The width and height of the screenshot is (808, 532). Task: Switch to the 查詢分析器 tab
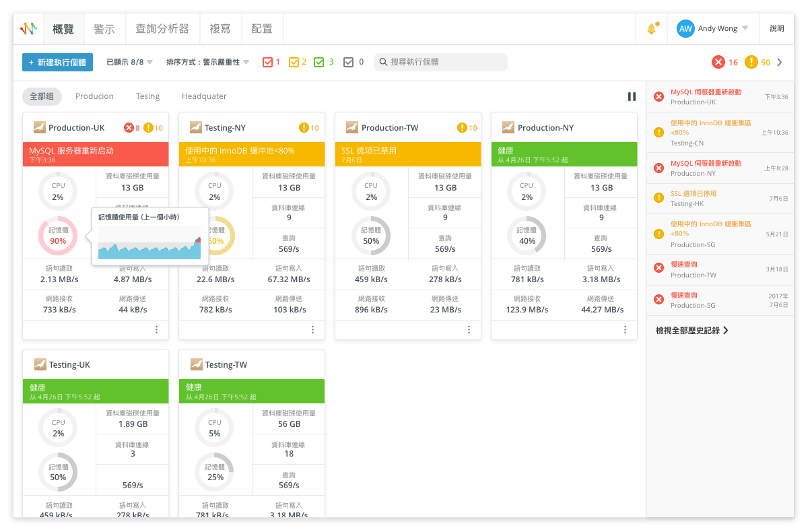(x=162, y=29)
